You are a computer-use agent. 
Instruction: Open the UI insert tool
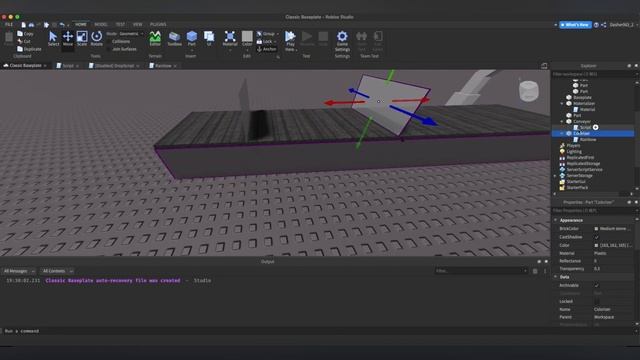coord(209,39)
